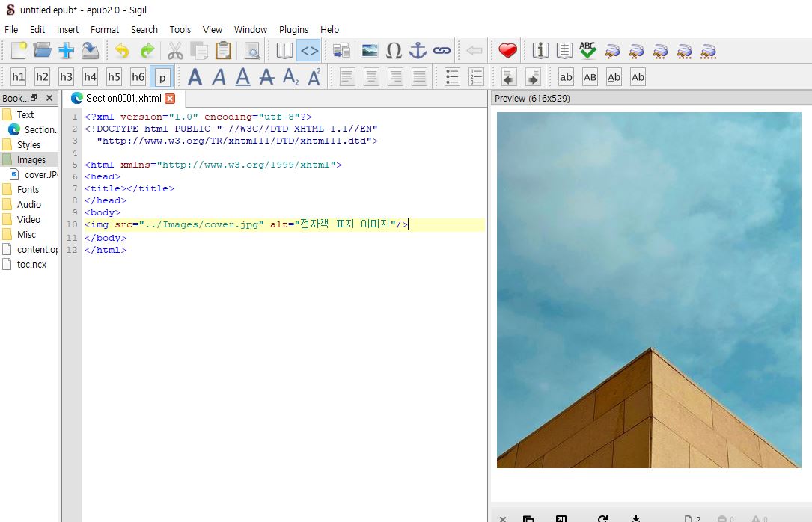Toggle italic formatting
Viewport: 812px width, 522px height.
pos(219,77)
